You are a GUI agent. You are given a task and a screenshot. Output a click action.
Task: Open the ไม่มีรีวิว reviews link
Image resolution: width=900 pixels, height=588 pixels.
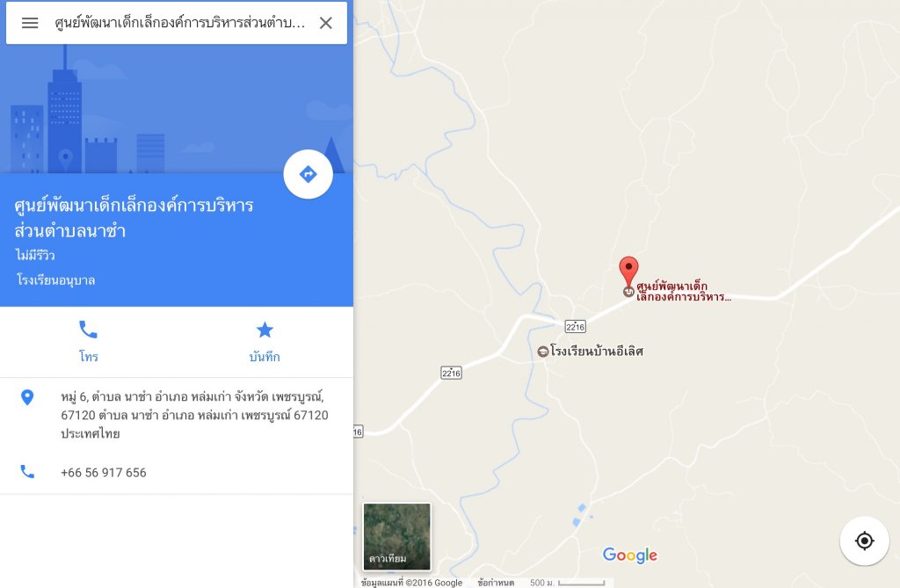[x=35, y=255]
